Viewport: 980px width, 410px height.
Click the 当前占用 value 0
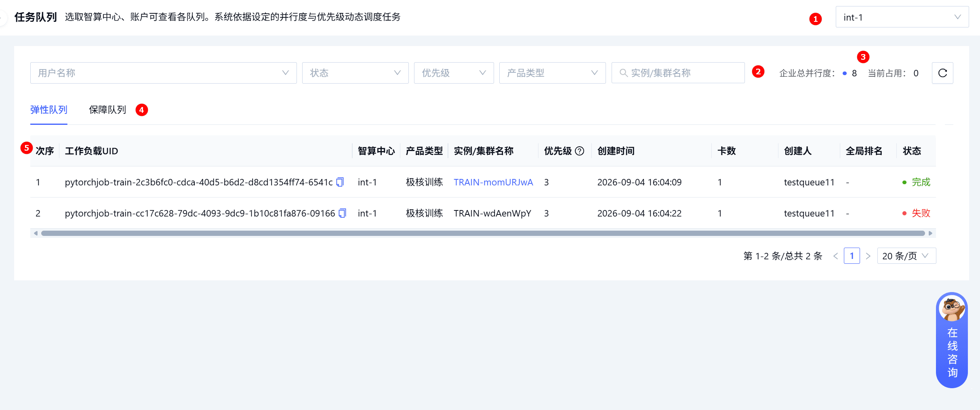click(916, 74)
